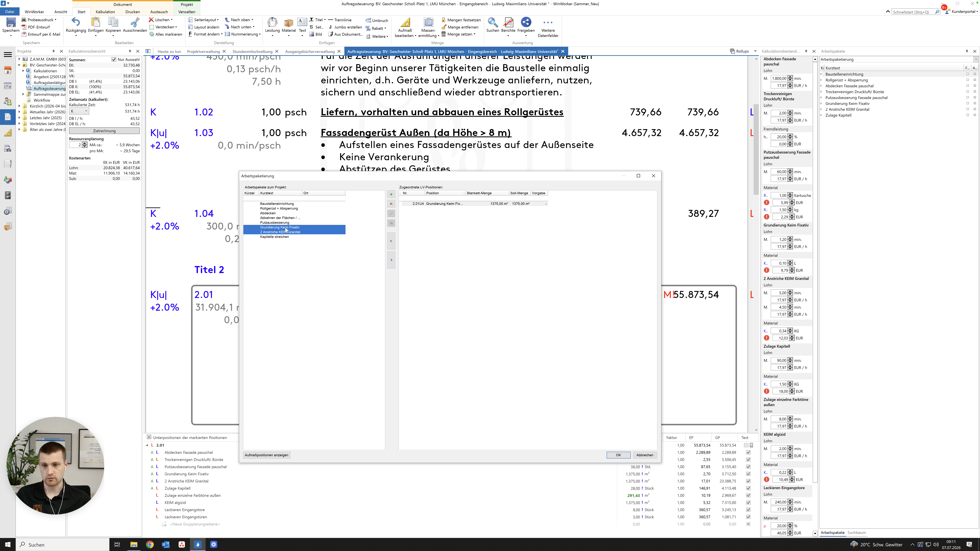Open the Berichte reports icon
This screenshot has height=551, width=980.
(x=508, y=23)
